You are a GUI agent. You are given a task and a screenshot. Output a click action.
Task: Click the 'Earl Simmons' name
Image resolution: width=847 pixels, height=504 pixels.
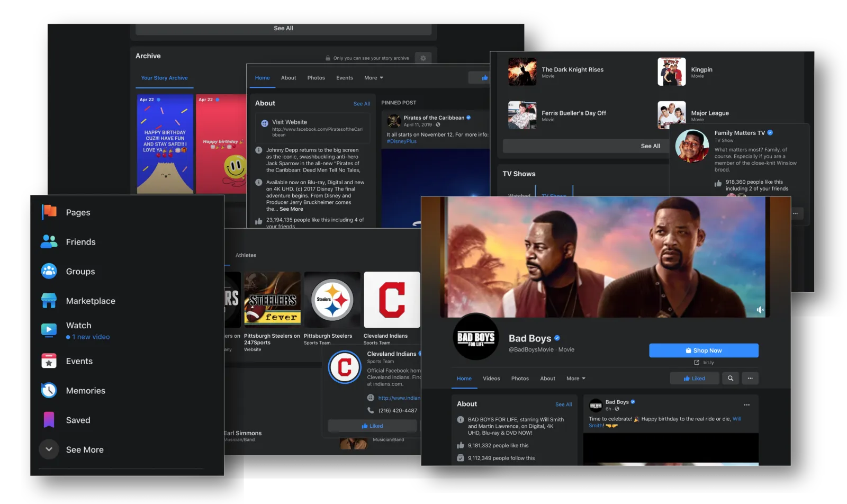(x=243, y=433)
